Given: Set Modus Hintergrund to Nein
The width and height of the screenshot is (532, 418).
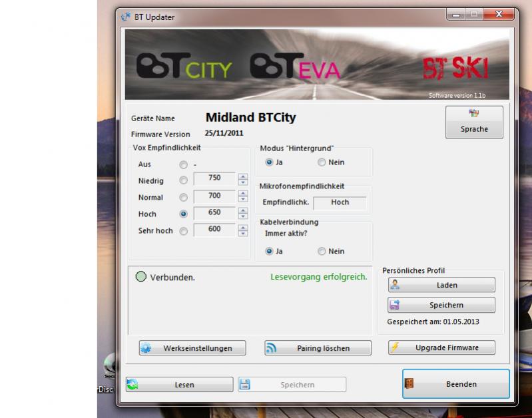Looking at the screenshot, I should [322, 162].
